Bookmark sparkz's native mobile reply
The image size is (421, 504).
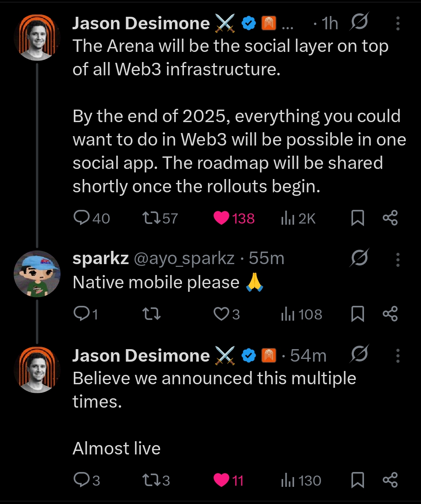point(357,314)
